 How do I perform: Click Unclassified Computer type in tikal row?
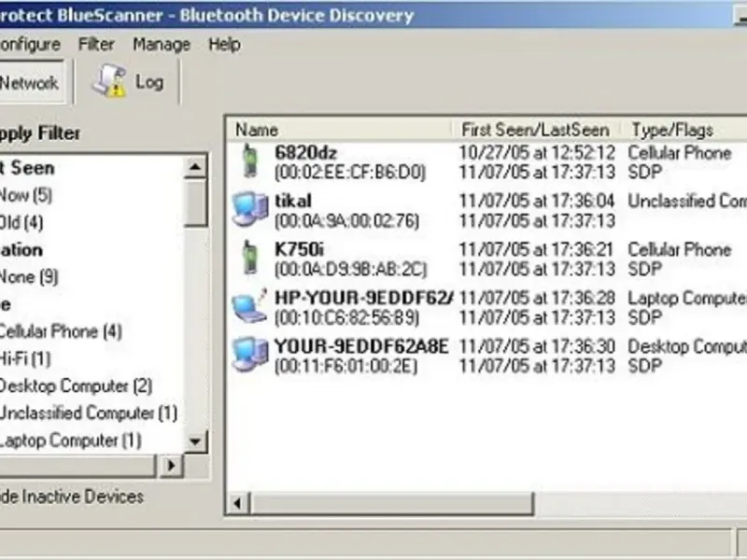[687, 201]
